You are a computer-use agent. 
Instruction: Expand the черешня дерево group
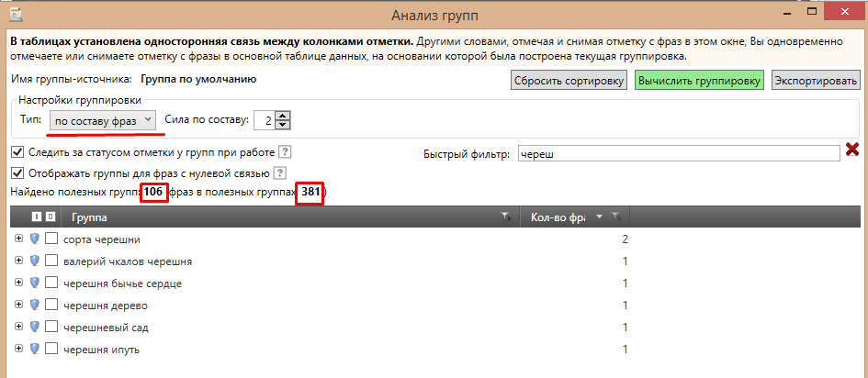(x=18, y=305)
